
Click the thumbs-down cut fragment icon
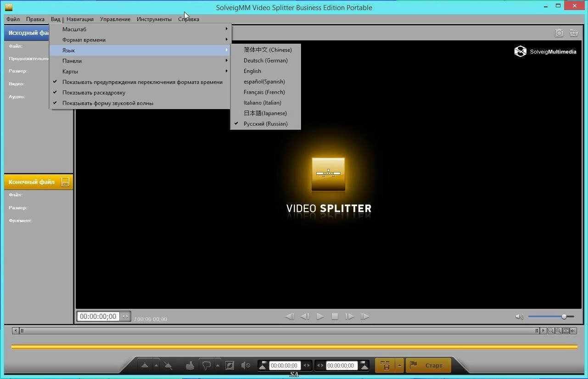point(207,366)
